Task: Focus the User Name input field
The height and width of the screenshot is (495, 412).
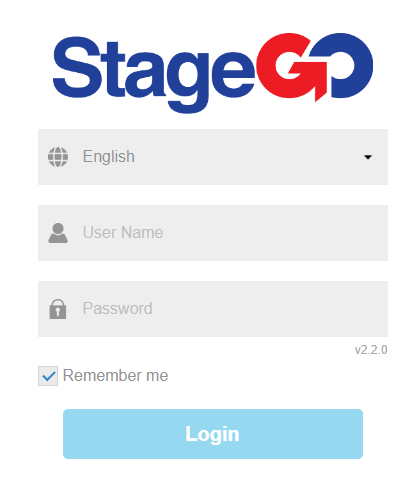Action: coord(213,233)
